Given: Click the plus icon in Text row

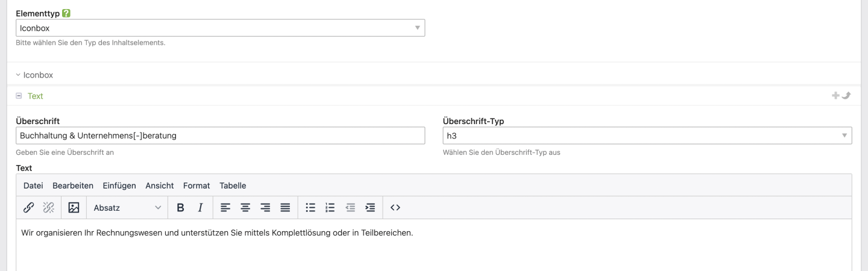Looking at the screenshot, I should 835,96.
